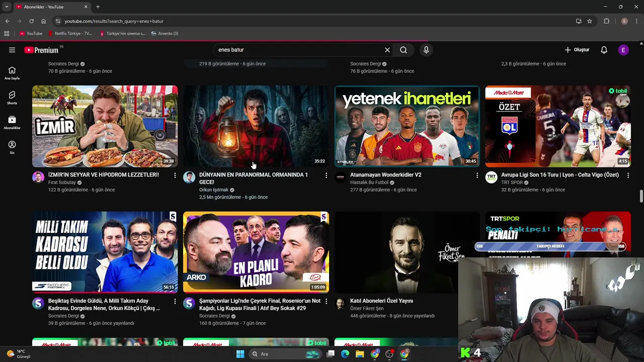This screenshot has width=644, height=362.
Task: Open Orkun Işıtmak channel name link
Action: point(214,190)
